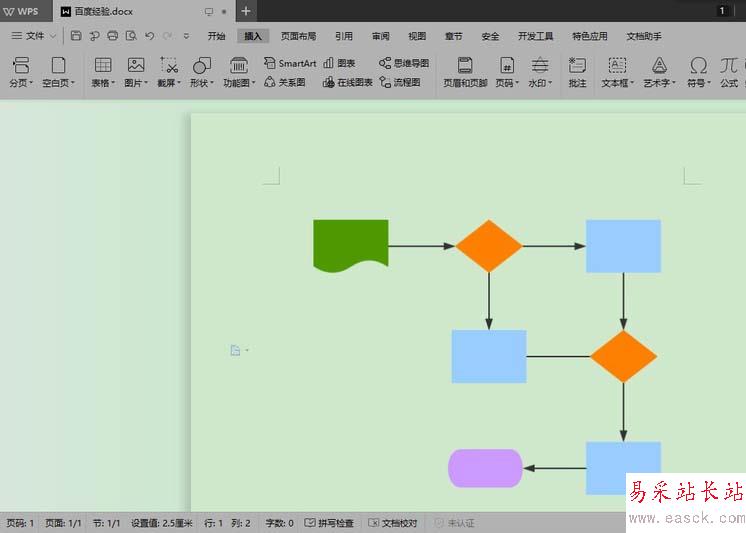Click the 功能图 function diagram icon
The height and width of the screenshot is (533, 746).
(x=238, y=65)
